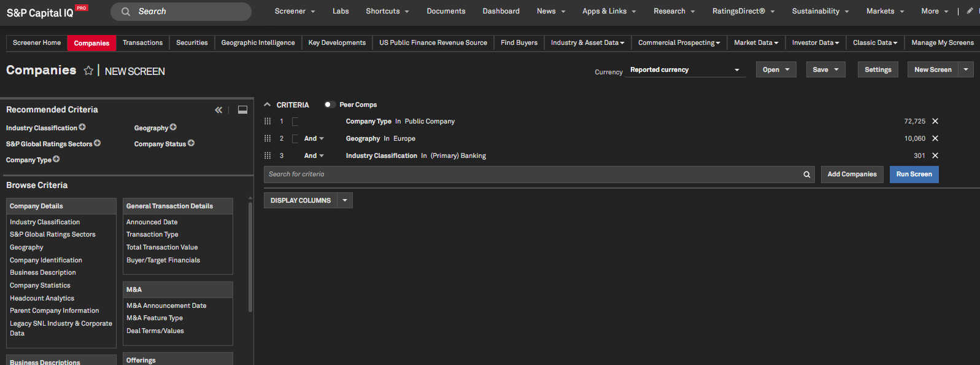This screenshot has width=980, height=365.
Task: Remove the Geography Europe criterion with X
Action: point(935,138)
